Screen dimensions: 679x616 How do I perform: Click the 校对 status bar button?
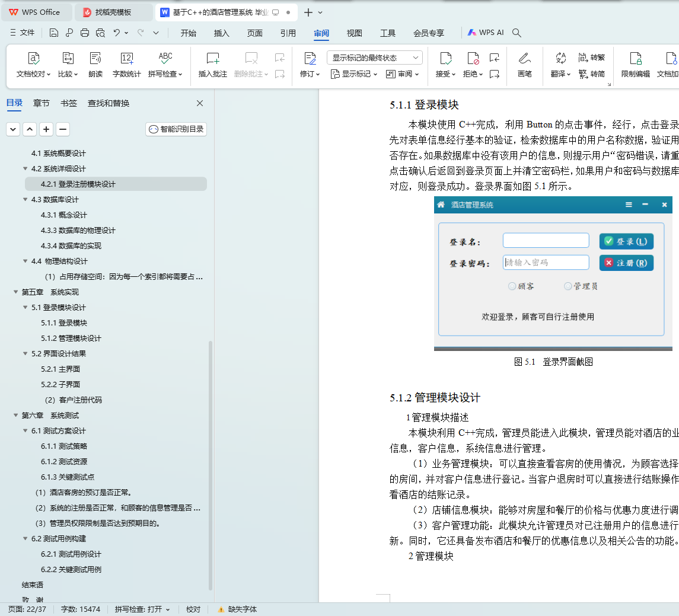point(193,609)
